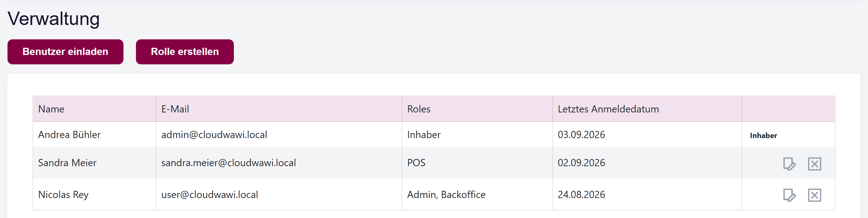
Task: Delete user Sandra Meier
Action: tap(814, 164)
